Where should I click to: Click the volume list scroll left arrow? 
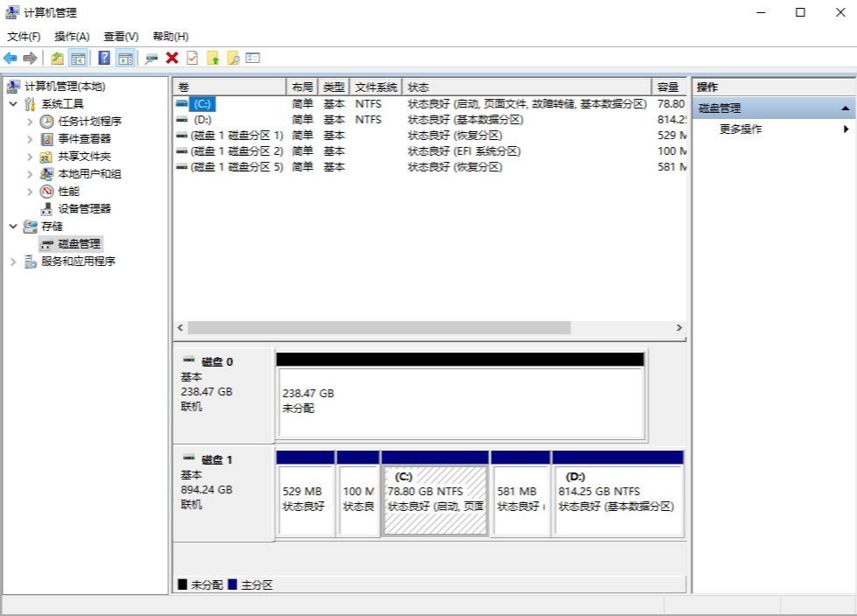click(180, 327)
